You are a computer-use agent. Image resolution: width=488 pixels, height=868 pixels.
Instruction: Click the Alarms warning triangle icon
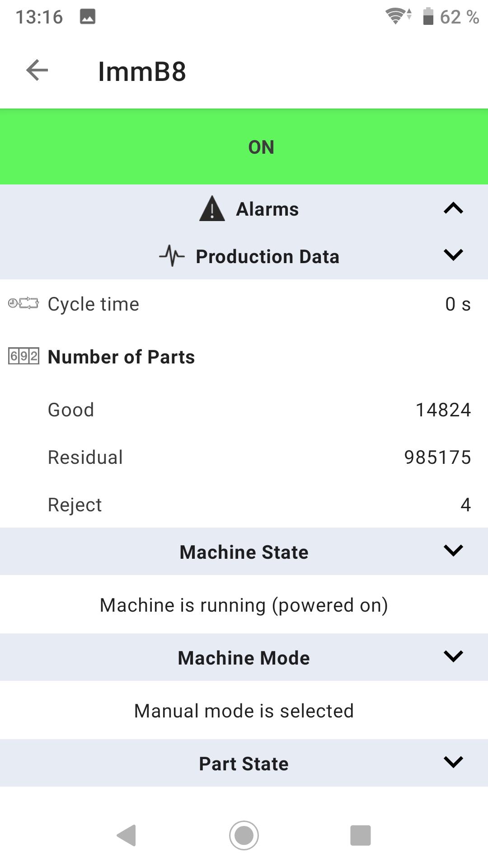pos(212,209)
